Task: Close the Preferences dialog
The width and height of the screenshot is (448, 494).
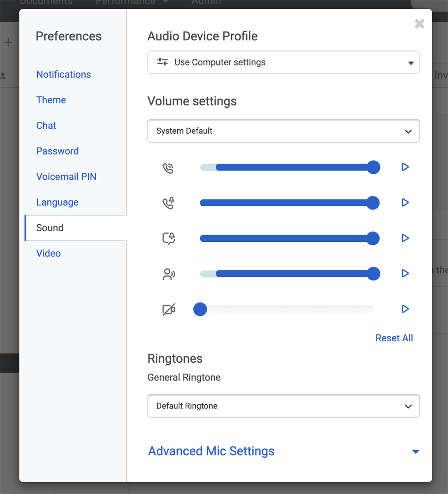Action: tap(419, 24)
